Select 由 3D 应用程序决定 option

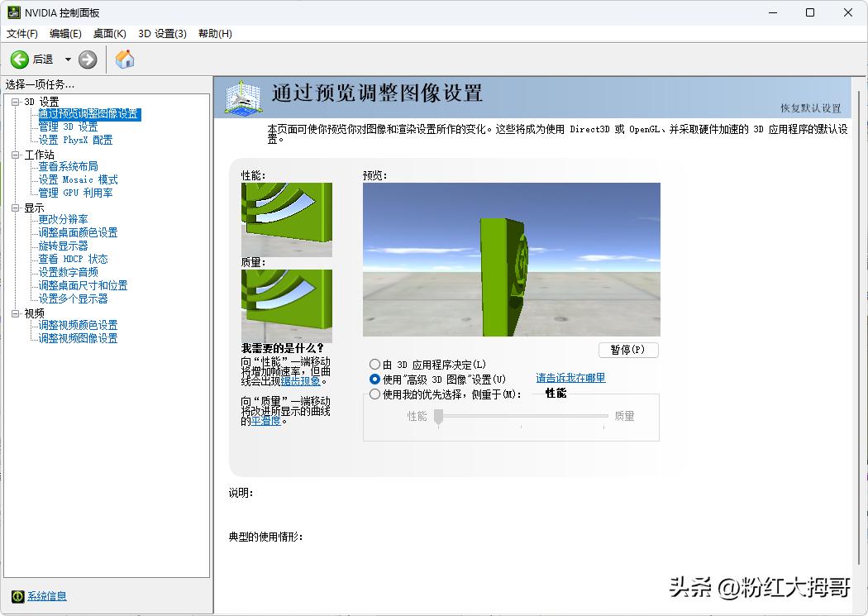(x=375, y=364)
